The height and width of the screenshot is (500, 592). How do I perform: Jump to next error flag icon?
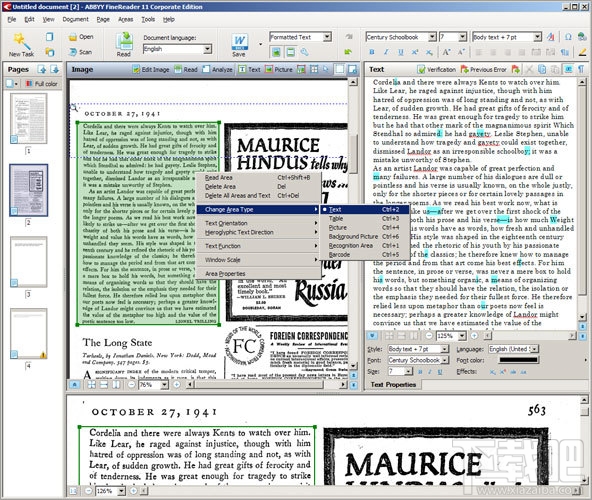[x=515, y=69]
